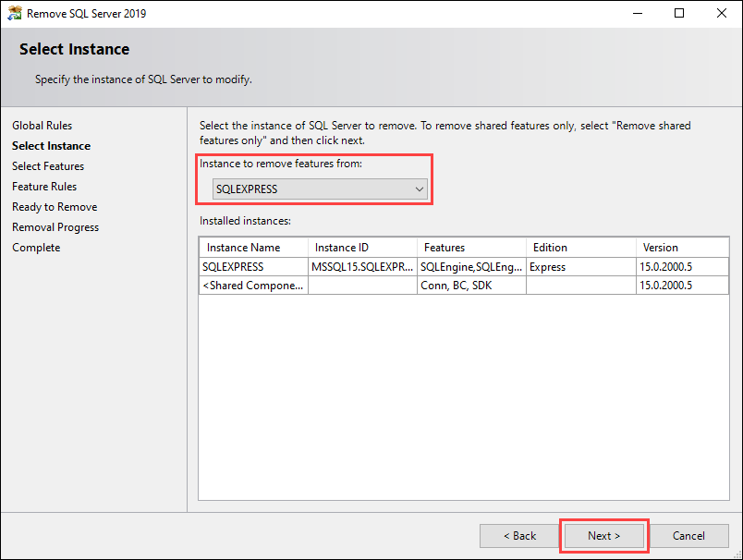Select the Select Features step in sidebar

(x=48, y=166)
